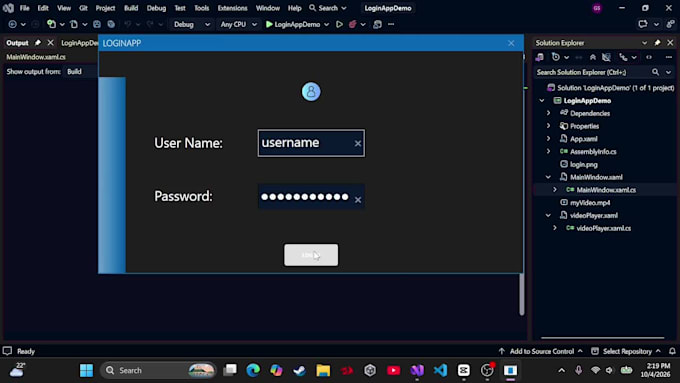Viewport: 680px width, 383px height.
Task: Open the Hot Reload options dropdown arrow
Action: (x=363, y=25)
